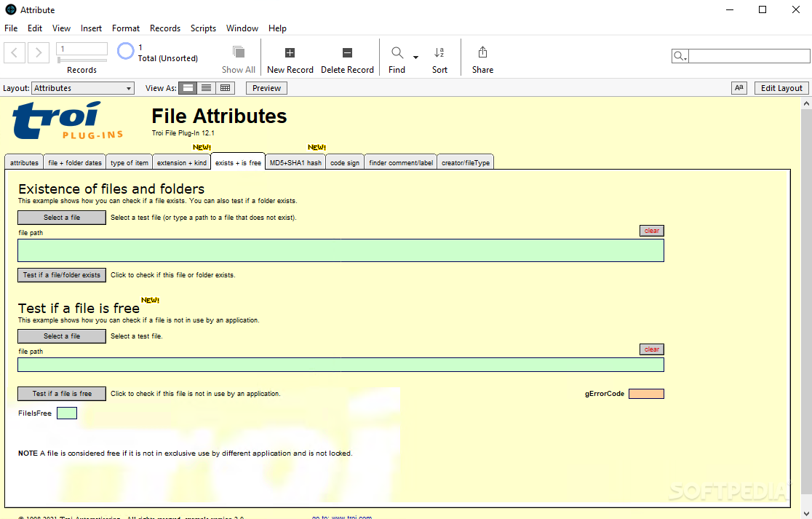Switch to the attributes tab

tap(24, 162)
